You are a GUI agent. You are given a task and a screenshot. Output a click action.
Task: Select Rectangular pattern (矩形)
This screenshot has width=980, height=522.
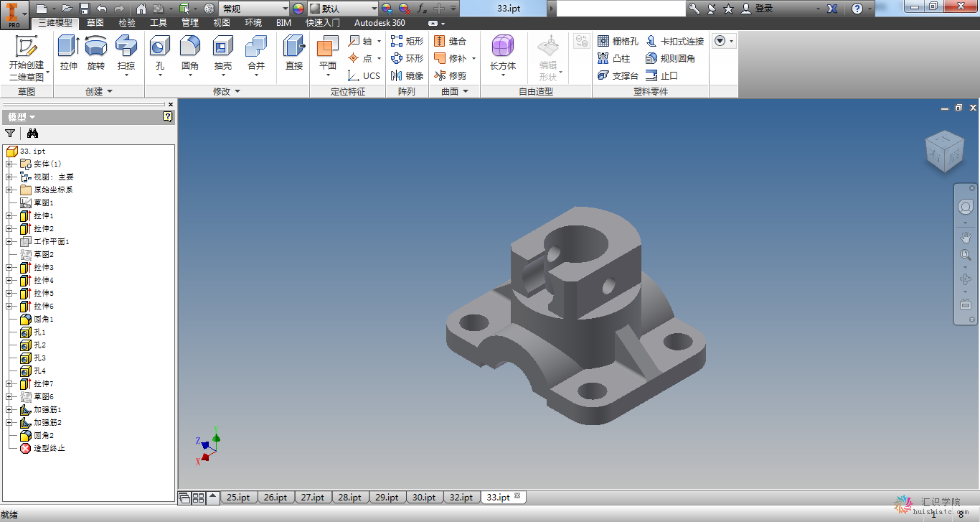[x=407, y=41]
